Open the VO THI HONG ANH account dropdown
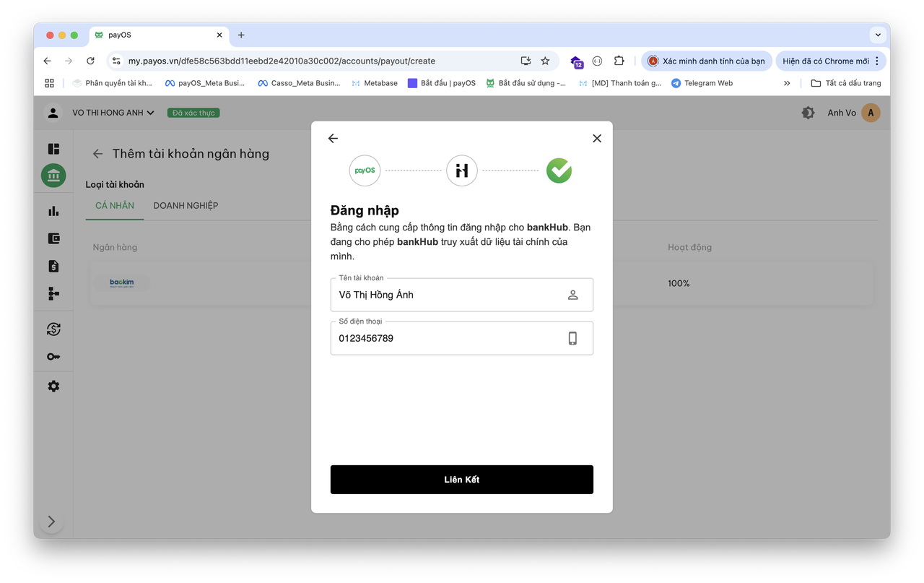Screen dimensions: 924x583 113,113
